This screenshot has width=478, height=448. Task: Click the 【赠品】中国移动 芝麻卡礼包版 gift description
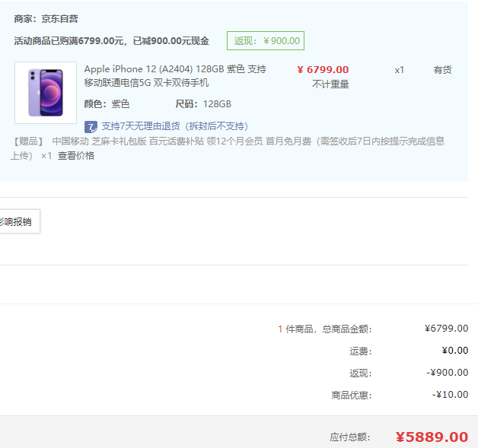pos(228,148)
